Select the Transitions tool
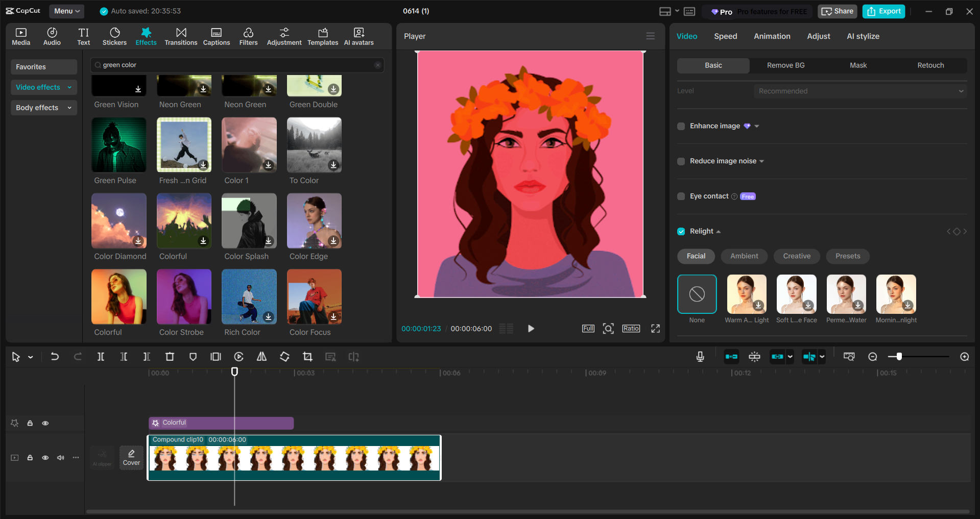This screenshot has height=519, width=980. [181, 36]
